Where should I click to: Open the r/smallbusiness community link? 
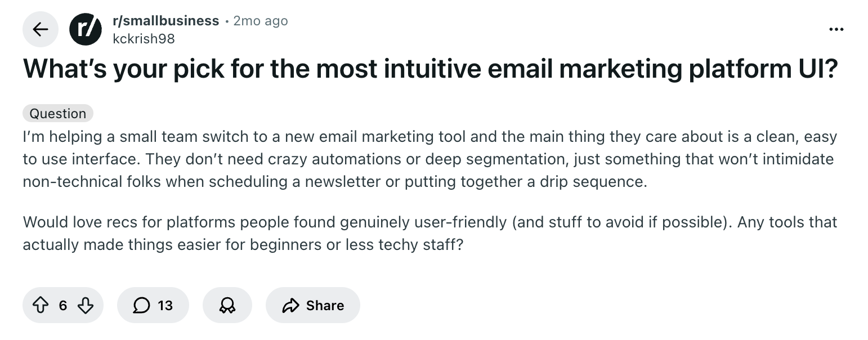[166, 21]
